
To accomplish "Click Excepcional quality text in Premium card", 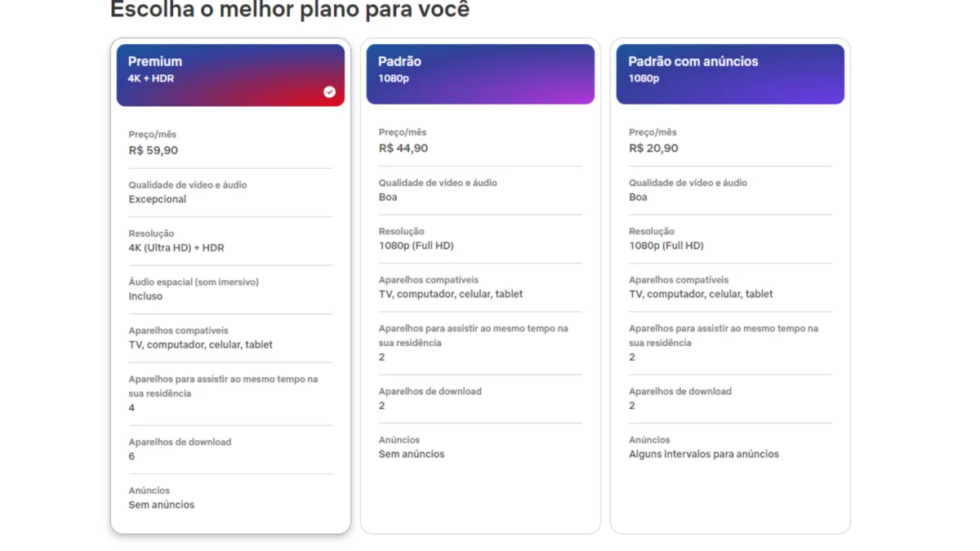I will pos(158,199).
